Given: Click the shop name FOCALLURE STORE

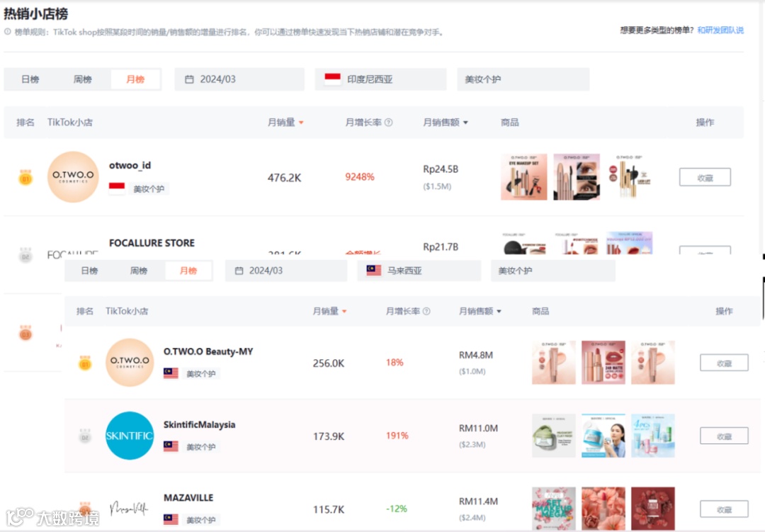Looking at the screenshot, I should click(152, 242).
